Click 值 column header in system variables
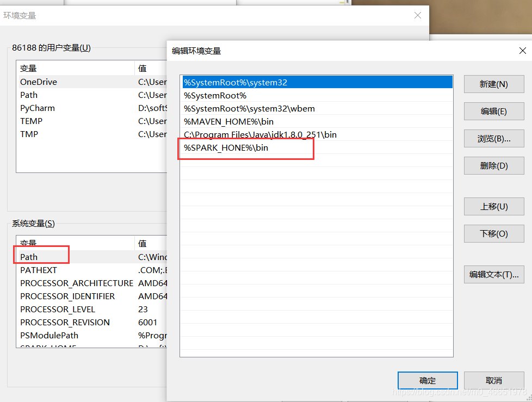The width and height of the screenshot is (532, 402). (151, 243)
